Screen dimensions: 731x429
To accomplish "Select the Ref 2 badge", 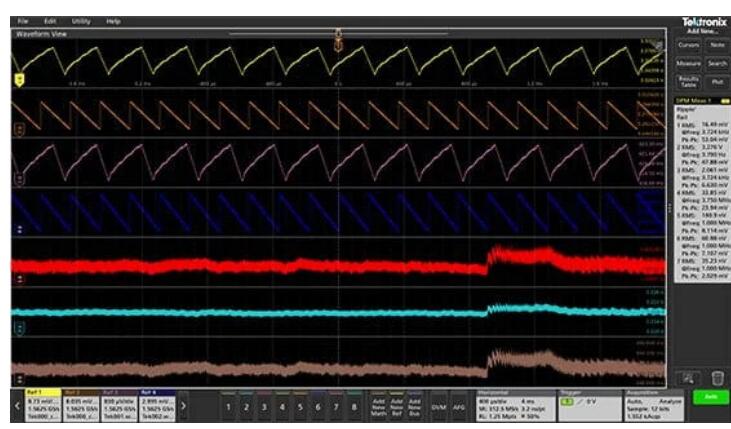I will tap(81, 405).
